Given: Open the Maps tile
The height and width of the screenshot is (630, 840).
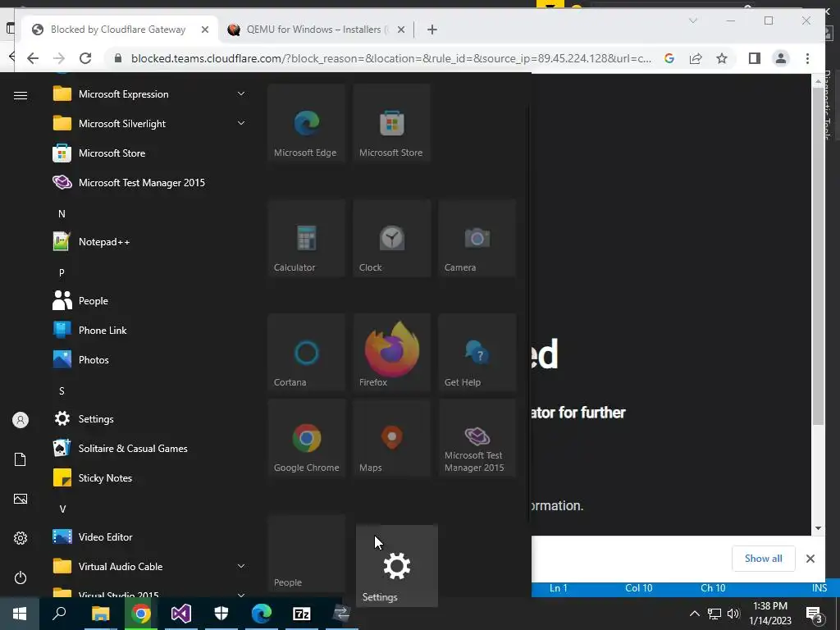Looking at the screenshot, I should point(391,438).
